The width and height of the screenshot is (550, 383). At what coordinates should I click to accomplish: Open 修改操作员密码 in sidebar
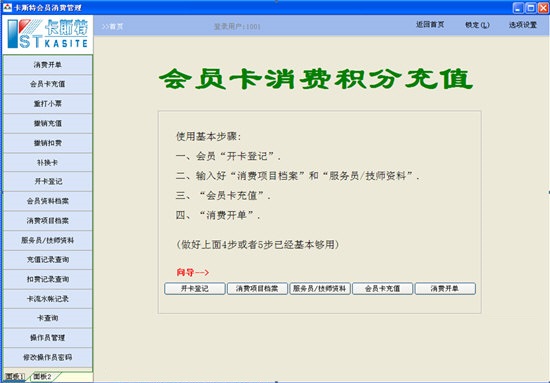tap(48, 358)
